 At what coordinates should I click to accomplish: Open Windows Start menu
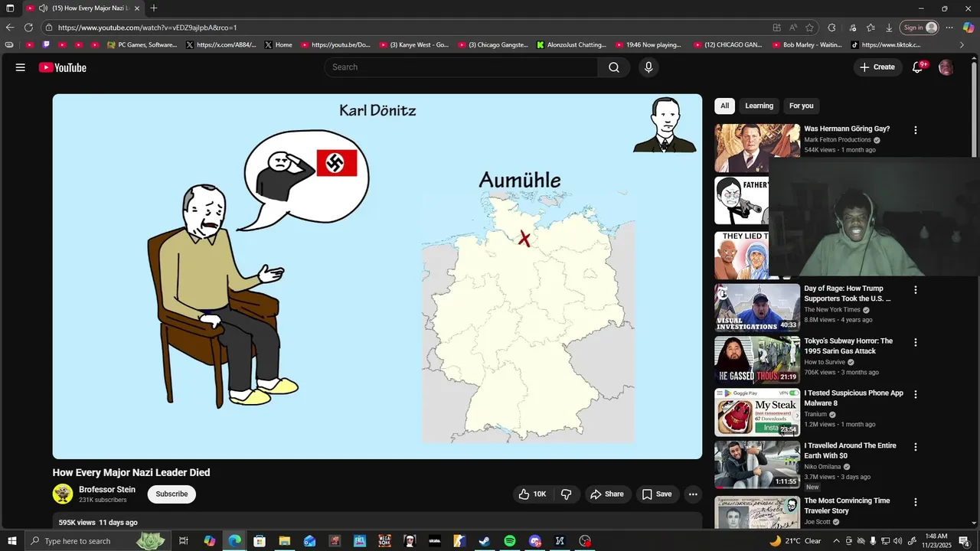click(12, 541)
